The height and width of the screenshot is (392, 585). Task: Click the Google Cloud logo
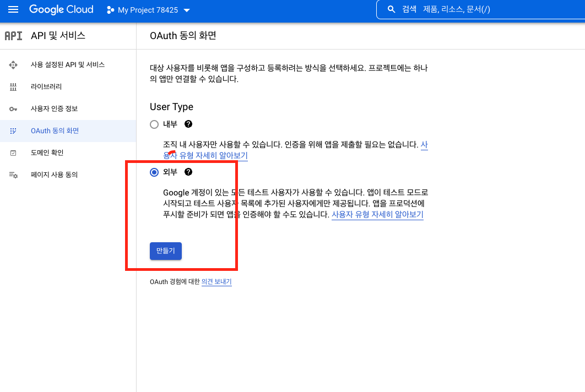coord(61,10)
